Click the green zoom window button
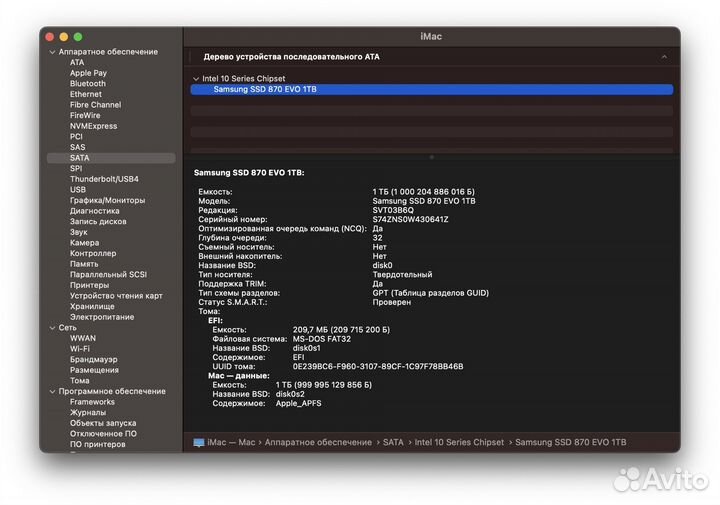720x505 pixels. pos(78,37)
